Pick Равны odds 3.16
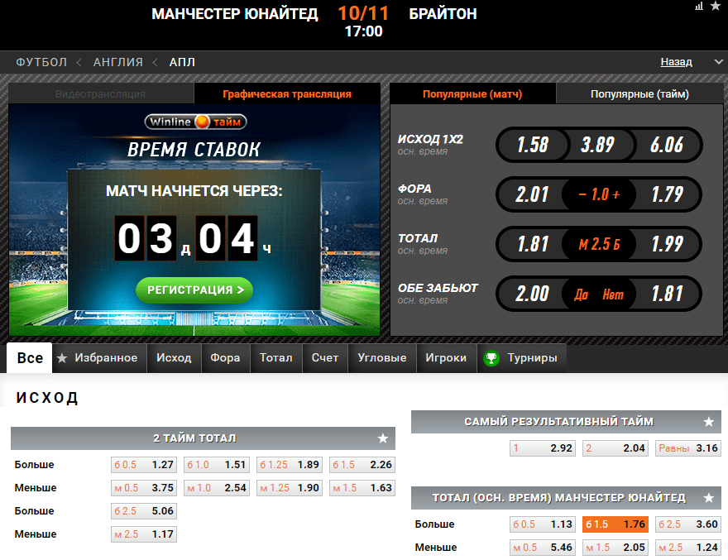 [x=688, y=448]
